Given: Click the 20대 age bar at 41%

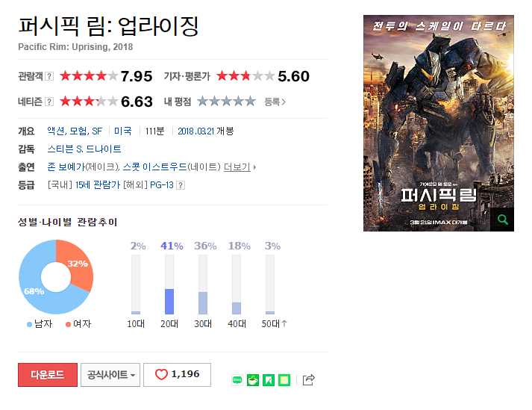Looking at the screenshot, I should pyautogui.click(x=169, y=285).
